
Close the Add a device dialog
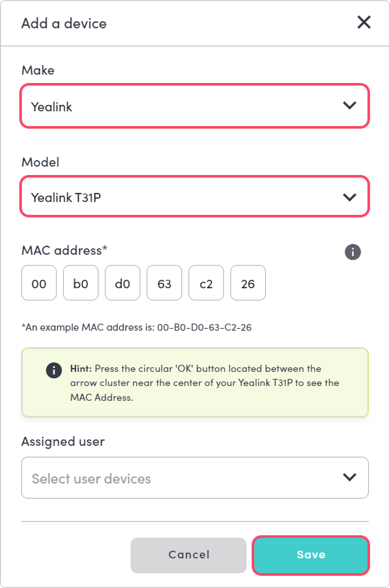(364, 23)
